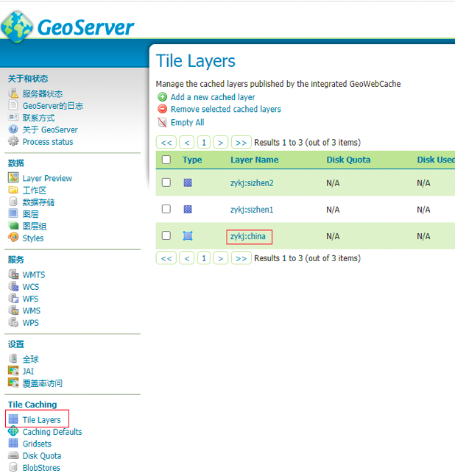Click the Empty All icon
Screen dimensions: 455x476
point(162,123)
